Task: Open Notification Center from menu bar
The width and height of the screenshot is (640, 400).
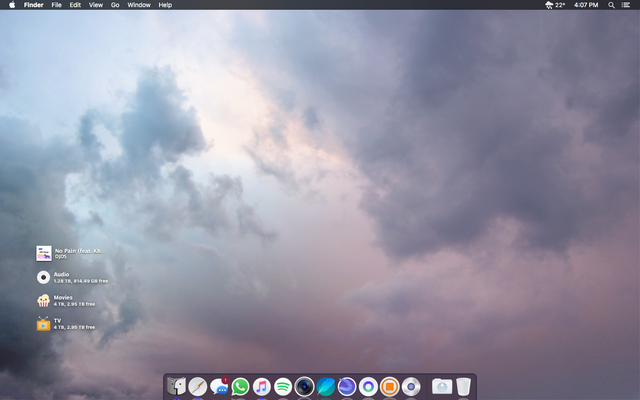Action: (626, 5)
